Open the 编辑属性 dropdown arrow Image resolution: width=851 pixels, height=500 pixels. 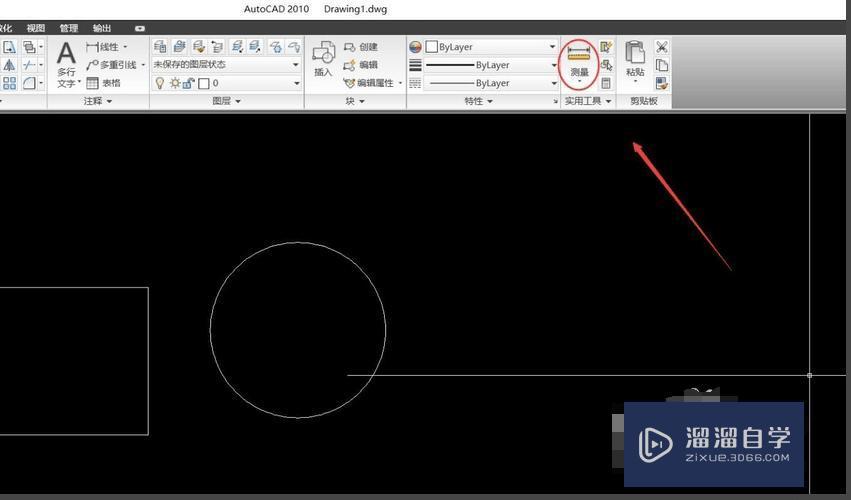pos(401,83)
